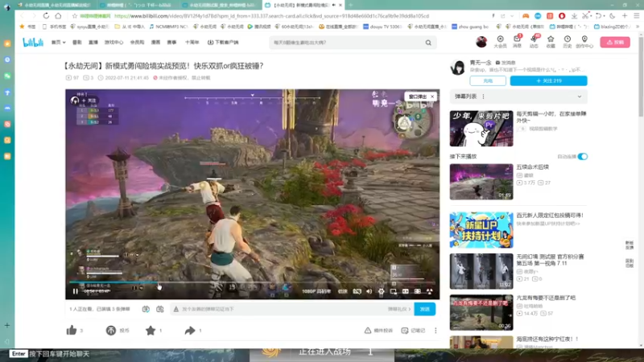Screen dimensions: 644x362
Task: Open playback speed selector in player
Action: [343, 291]
